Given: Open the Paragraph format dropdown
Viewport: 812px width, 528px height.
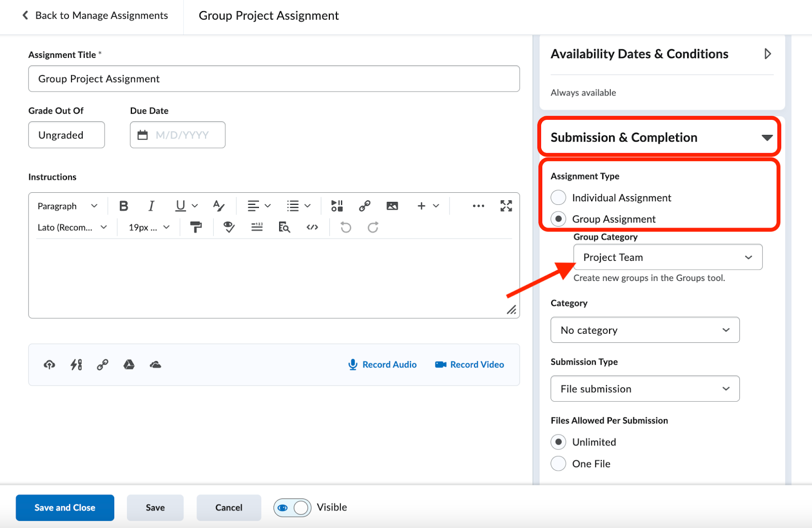Looking at the screenshot, I should (67, 206).
